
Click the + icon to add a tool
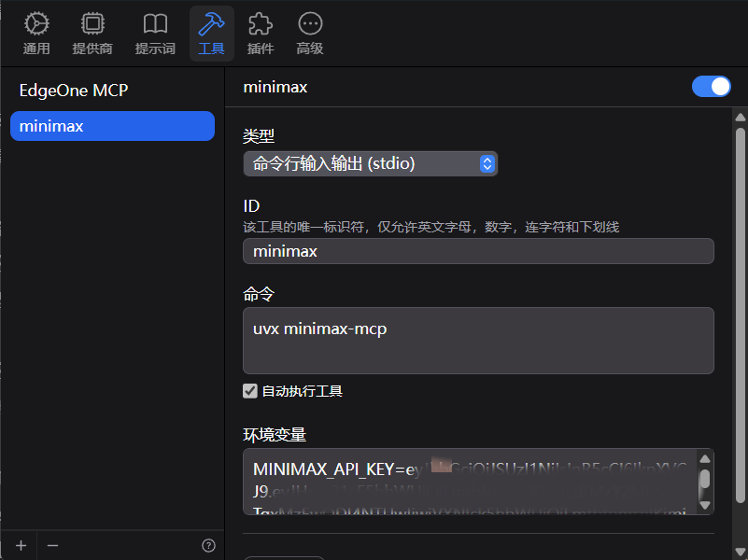coord(20,545)
